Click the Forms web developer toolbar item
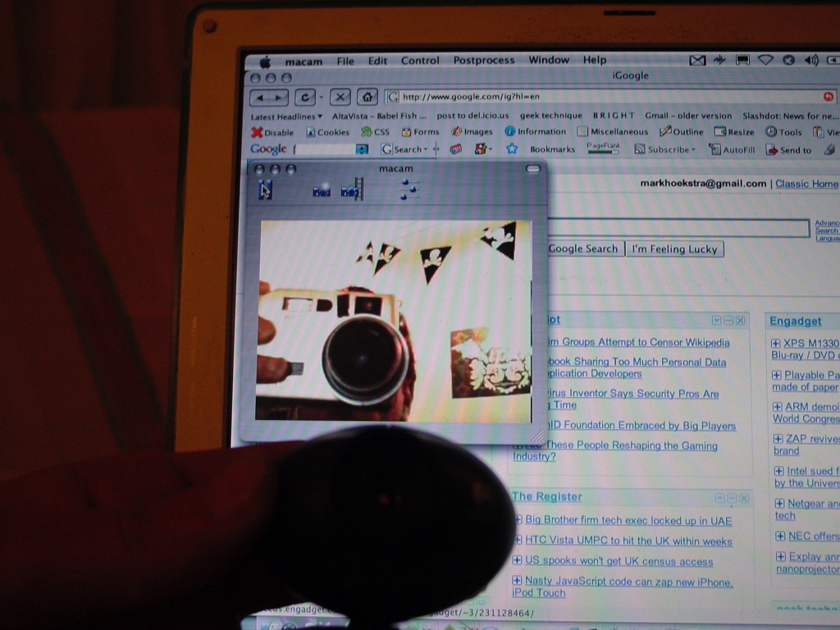The image size is (840, 630). pos(421,132)
